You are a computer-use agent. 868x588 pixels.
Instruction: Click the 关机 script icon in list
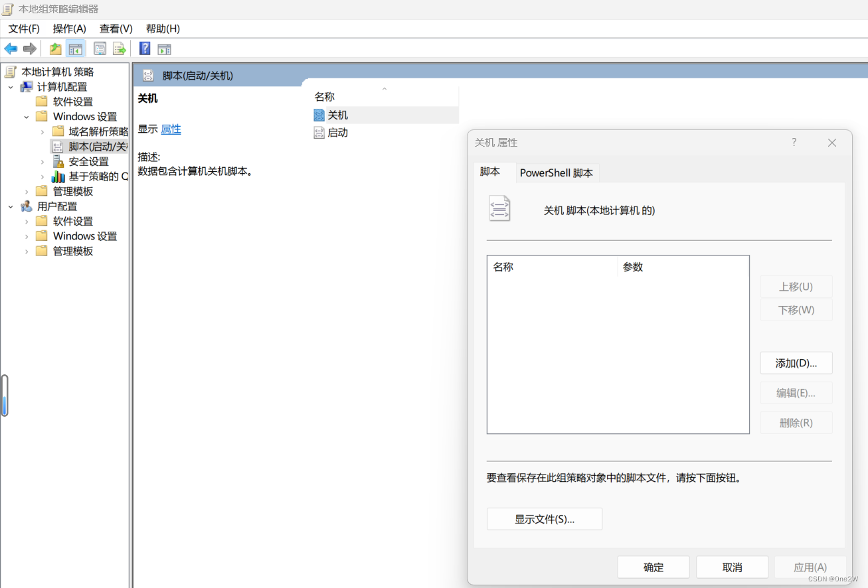pos(319,115)
